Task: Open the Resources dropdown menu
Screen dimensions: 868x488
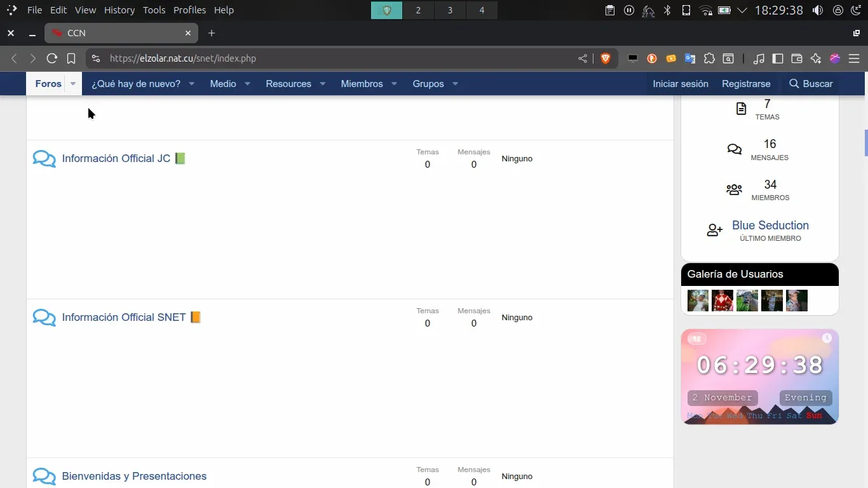Action: click(x=322, y=84)
